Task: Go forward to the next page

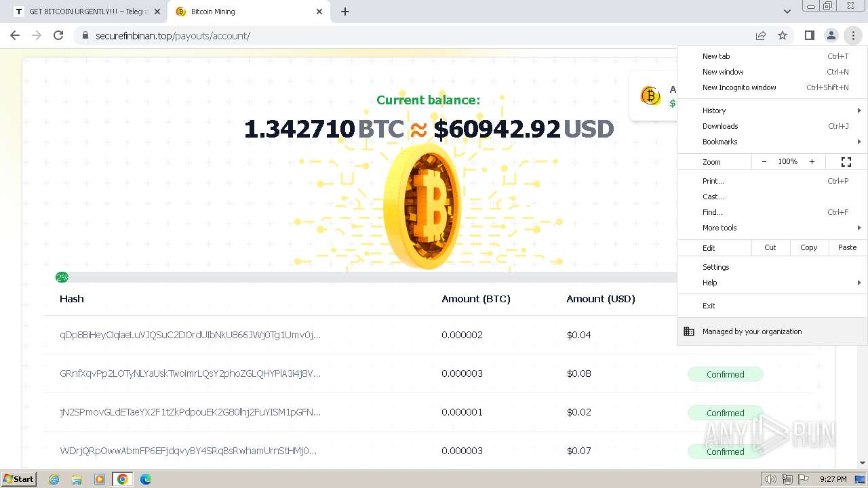Action: [37, 35]
